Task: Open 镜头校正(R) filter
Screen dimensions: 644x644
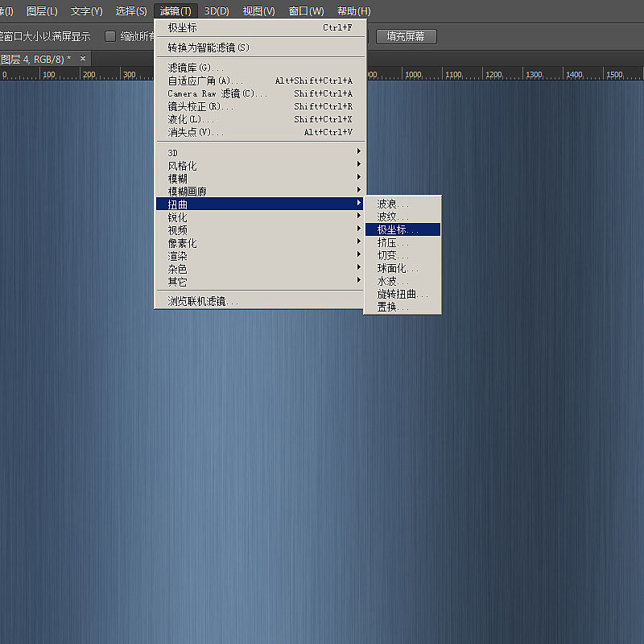Action: coord(259,106)
